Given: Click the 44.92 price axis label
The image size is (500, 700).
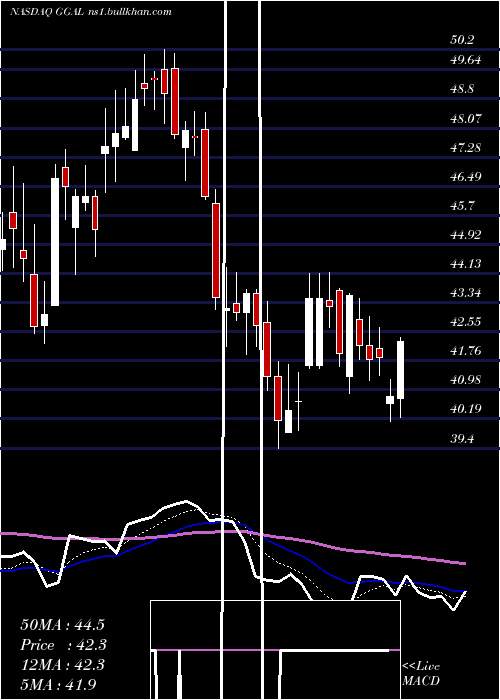Looking at the screenshot, I should point(466,235).
